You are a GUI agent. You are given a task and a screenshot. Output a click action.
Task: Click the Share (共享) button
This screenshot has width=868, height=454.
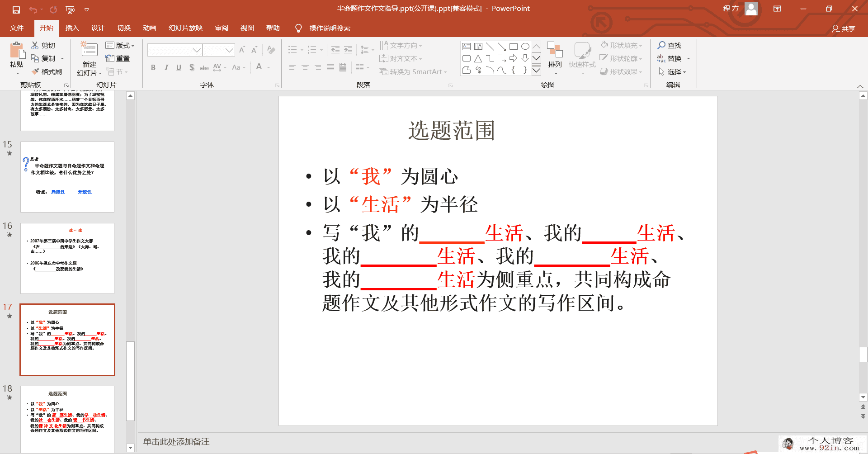pos(844,28)
